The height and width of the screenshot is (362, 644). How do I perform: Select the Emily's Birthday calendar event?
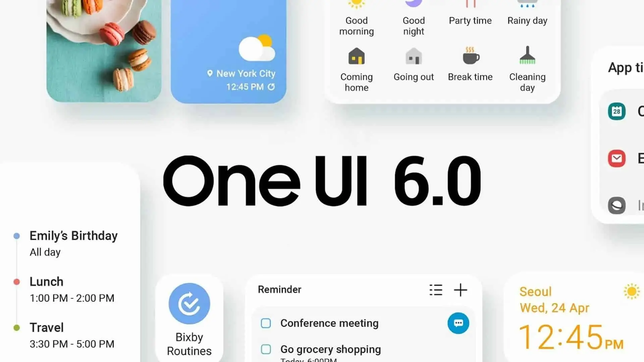click(73, 242)
